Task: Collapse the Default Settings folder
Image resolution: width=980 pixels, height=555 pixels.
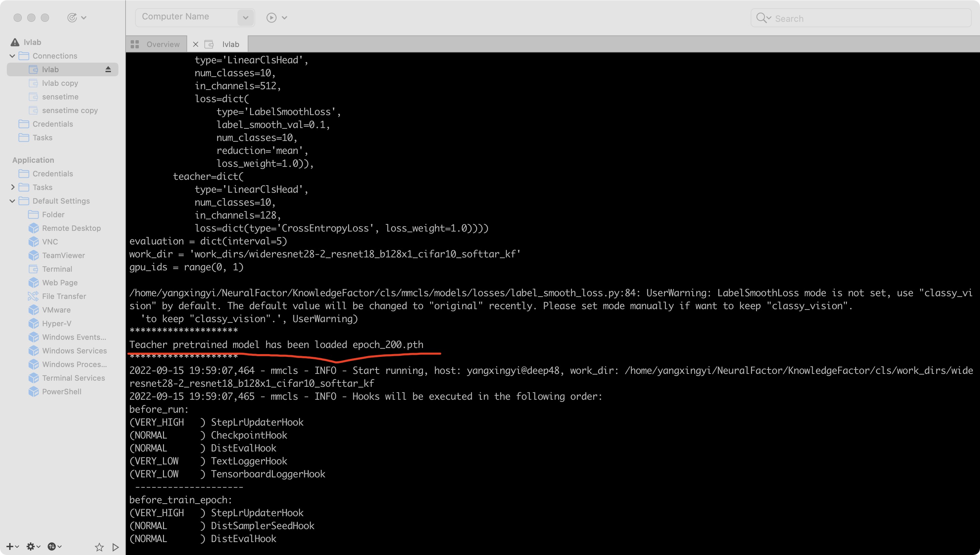Action: coord(13,201)
